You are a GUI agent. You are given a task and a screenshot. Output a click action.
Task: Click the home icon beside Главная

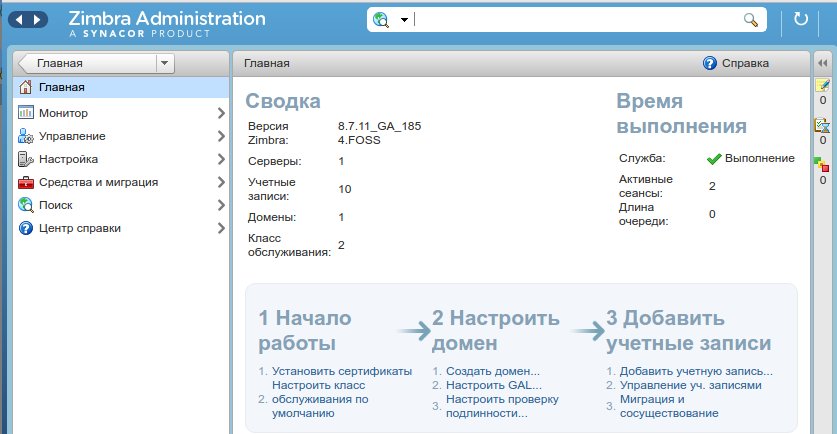25,86
